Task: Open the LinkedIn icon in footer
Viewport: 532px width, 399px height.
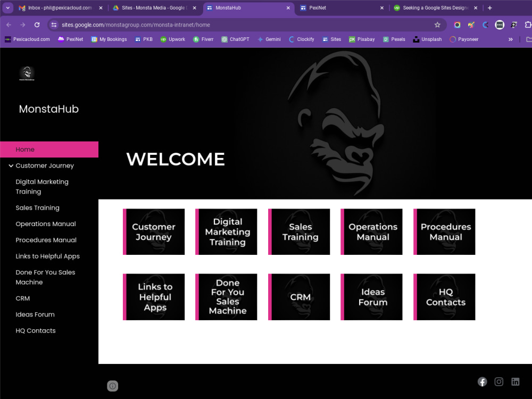Action: pyautogui.click(x=516, y=381)
